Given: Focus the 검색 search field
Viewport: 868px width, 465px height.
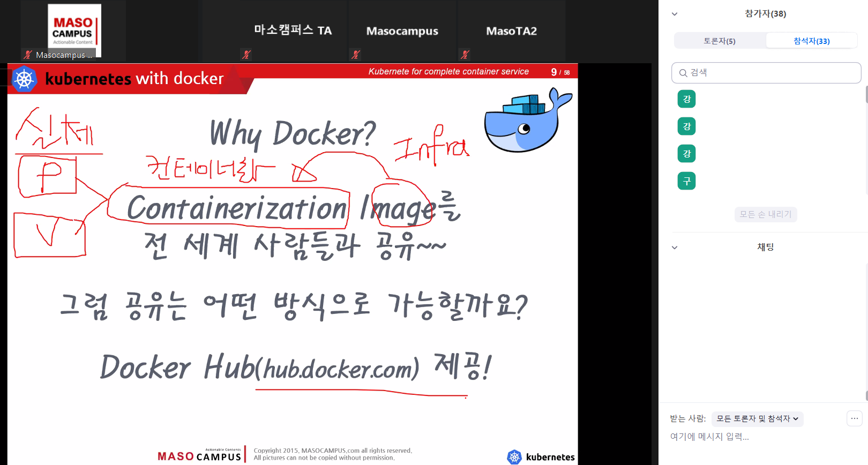Looking at the screenshot, I should point(772,73).
